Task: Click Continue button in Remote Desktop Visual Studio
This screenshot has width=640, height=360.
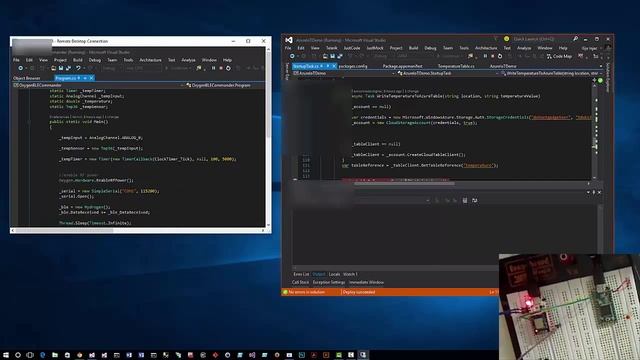Action: (178, 68)
